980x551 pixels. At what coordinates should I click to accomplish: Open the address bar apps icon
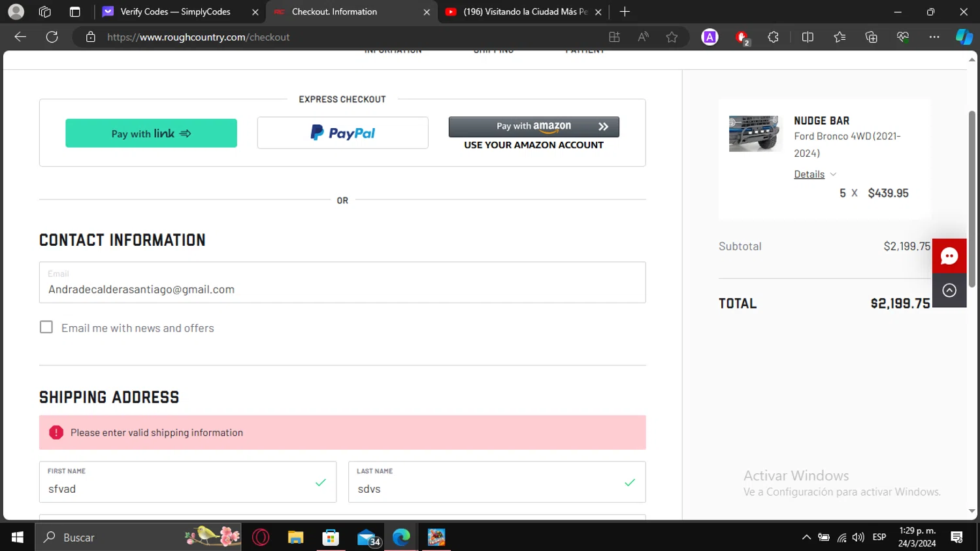click(614, 37)
